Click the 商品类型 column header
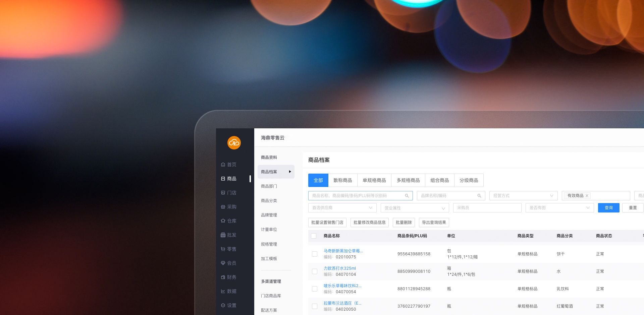Viewport: 644px width, 315px height. [x=526, y=236]
